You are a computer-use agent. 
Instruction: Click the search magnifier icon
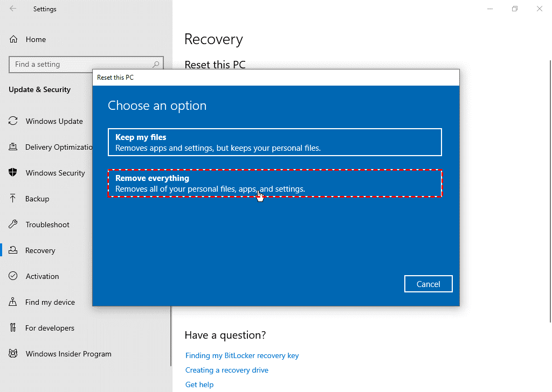pos(156,65)
